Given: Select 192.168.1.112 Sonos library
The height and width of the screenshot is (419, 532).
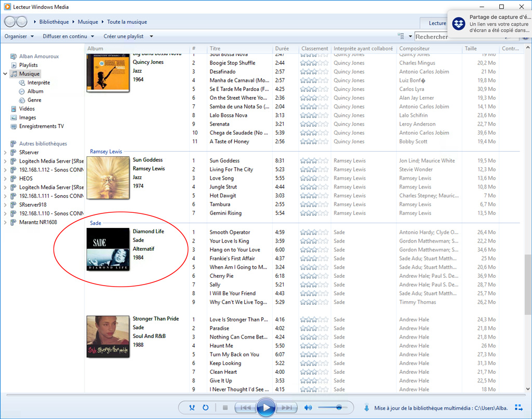Looking at the screenshot, I should tap(51, 170).
